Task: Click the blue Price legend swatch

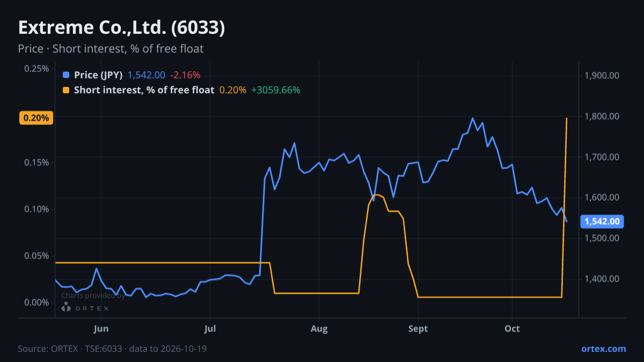Action: click(66, 75)
